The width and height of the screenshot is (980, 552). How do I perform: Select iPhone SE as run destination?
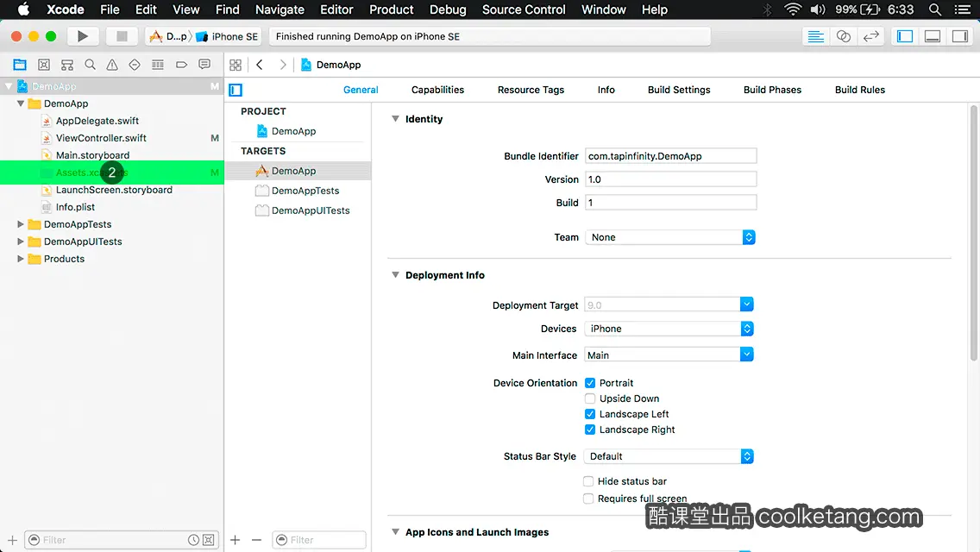click(x=228, y=36)
